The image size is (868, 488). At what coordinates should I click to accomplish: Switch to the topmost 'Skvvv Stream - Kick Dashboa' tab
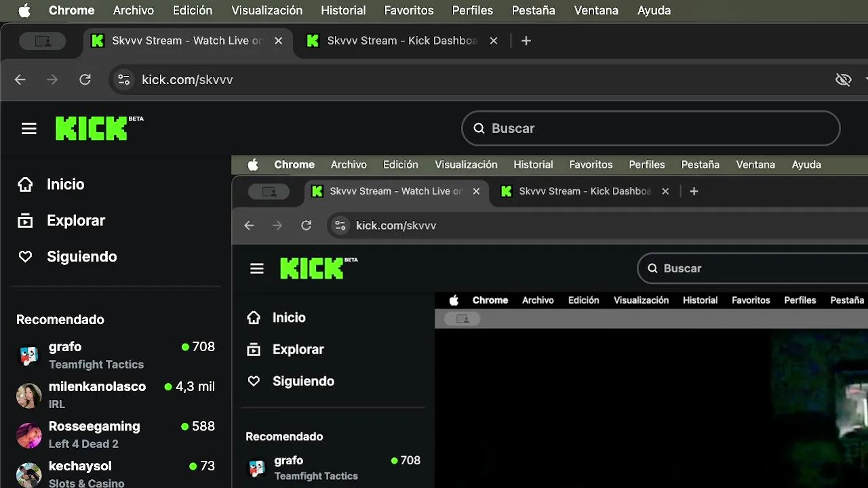coord(403,41)
